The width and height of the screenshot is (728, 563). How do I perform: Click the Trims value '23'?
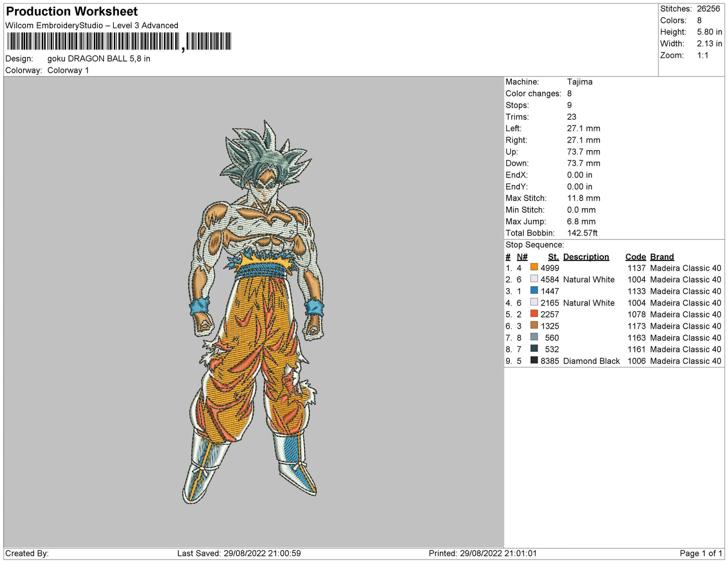pyautogui.click(x=571, y=116)
